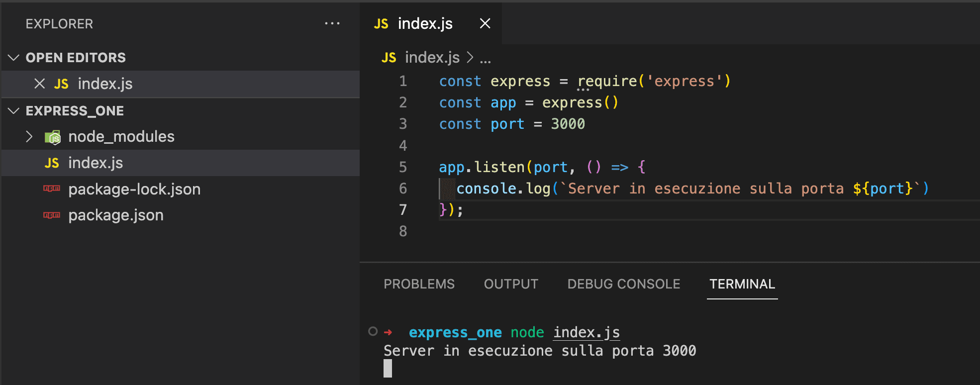Select index.js entry under Open Editors
Screen dimensions: 980x385
181,84
